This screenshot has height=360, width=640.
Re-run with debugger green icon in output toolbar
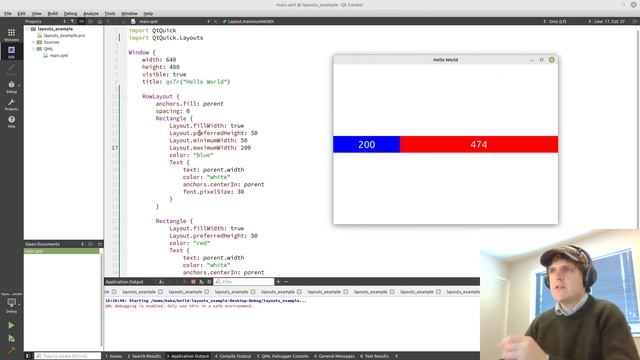tap(201, 282)
